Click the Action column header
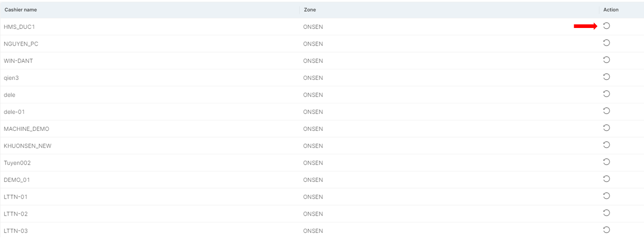 pos(611,9)
